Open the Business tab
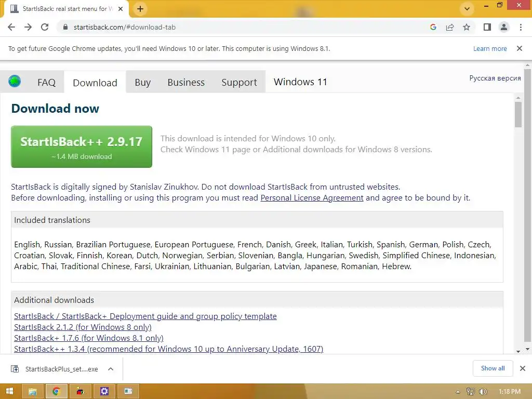Screen dimensions: 532x399 pos(186,83)
